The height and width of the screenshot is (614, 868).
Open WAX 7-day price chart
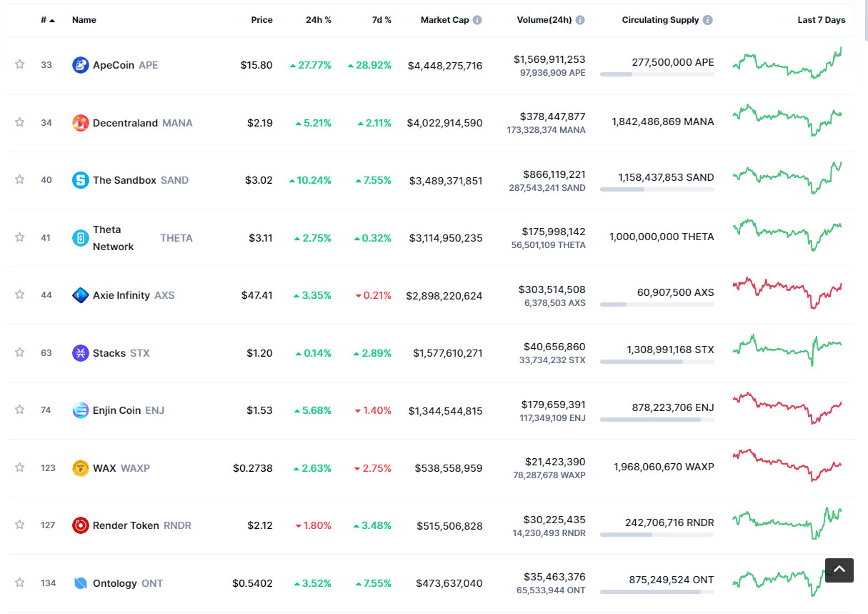pyautogui.click(x=787, y=465)
